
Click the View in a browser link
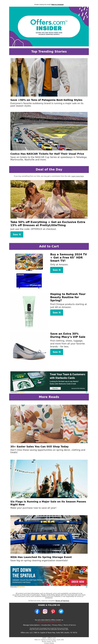click(x=57, y=5)
